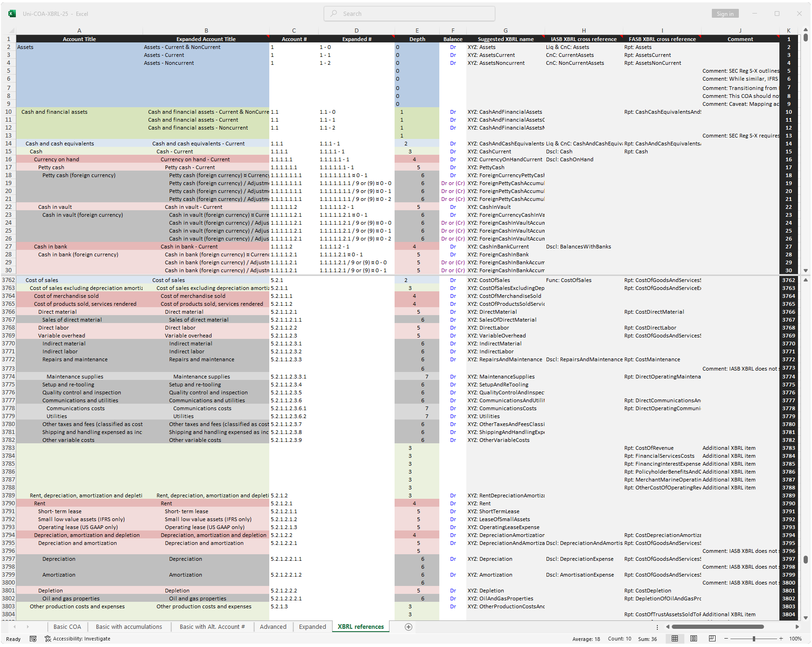This screenshot has height=647, width=812.
Task: Click Average: 18 in status bar
Action: pyautogui.click(x=586, y=639)
